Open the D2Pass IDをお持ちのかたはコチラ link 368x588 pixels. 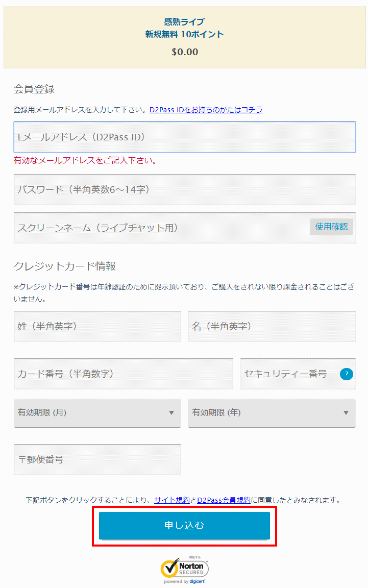tap(206, 110)
